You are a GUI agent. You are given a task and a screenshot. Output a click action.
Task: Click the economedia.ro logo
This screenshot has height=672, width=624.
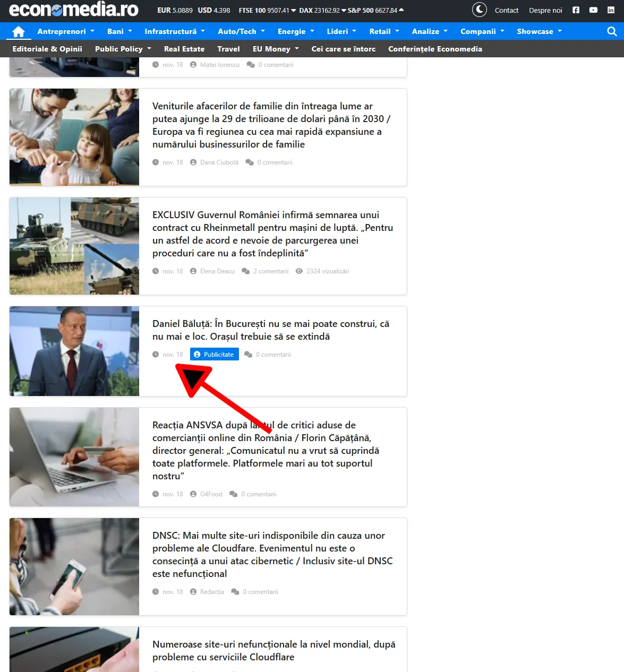click(74, 10)
